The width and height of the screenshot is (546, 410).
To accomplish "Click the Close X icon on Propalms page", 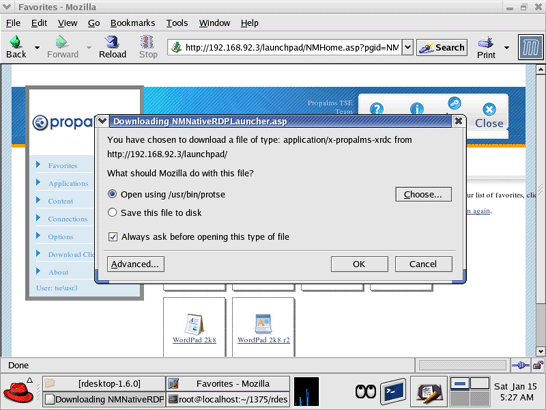I will point(489,109).
